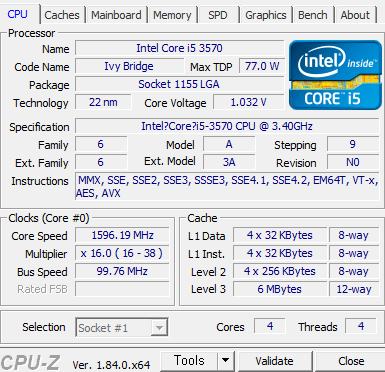The height and width of the screenshot is (372, 385).
Task: Expand the Socket #1 selection dropdown
Action: 159,328
